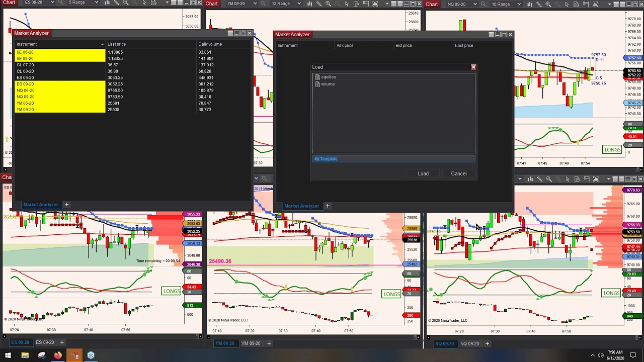Expand toolbar overflow arrow in lower-right NQ chart

(x=609, y=179)
